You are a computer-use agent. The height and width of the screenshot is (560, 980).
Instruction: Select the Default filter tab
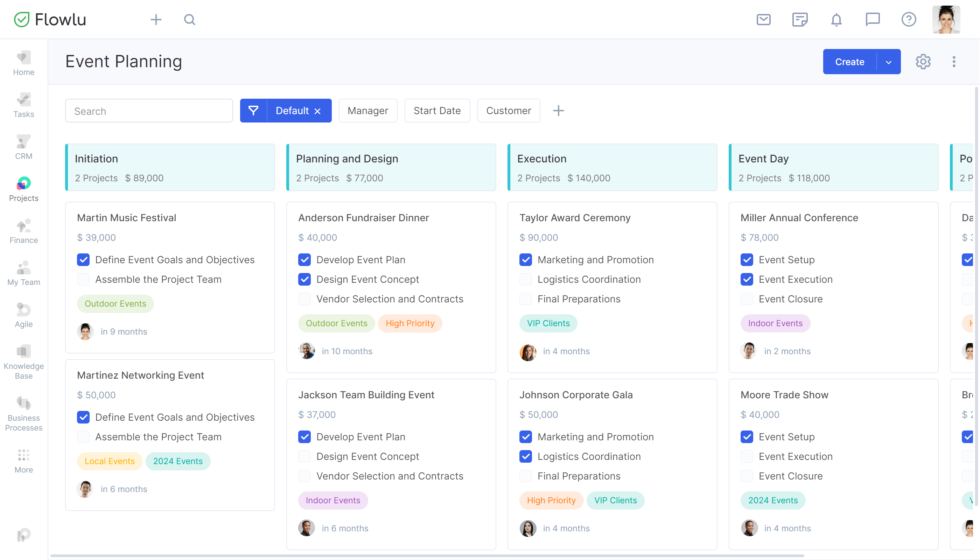[286, 110]
